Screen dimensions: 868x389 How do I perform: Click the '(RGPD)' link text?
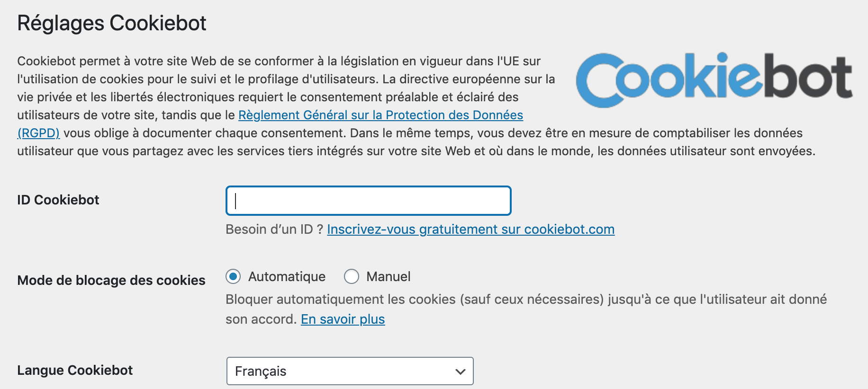38,133
